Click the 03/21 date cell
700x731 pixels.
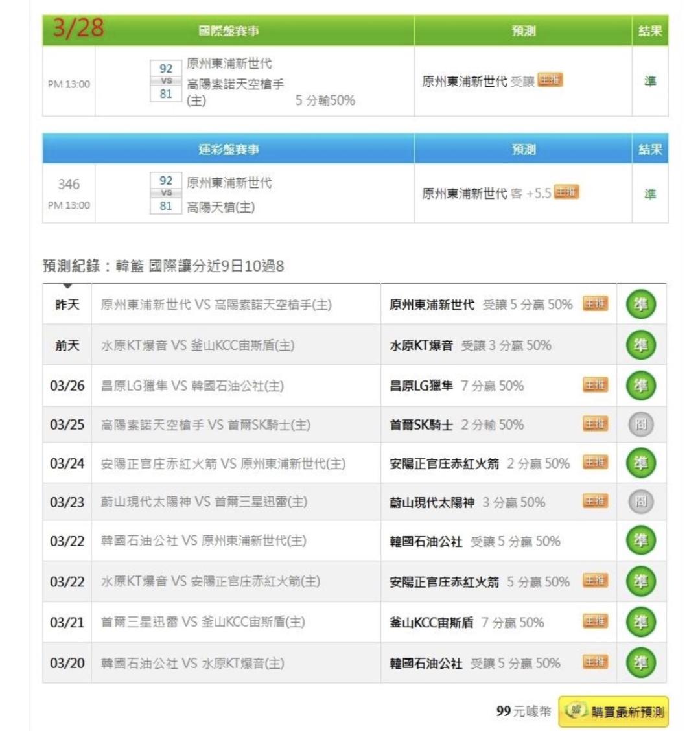(67, 622)
